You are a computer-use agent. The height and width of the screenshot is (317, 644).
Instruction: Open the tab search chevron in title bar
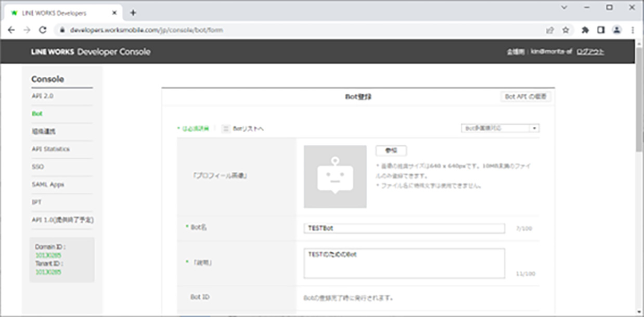click(565, 7)
